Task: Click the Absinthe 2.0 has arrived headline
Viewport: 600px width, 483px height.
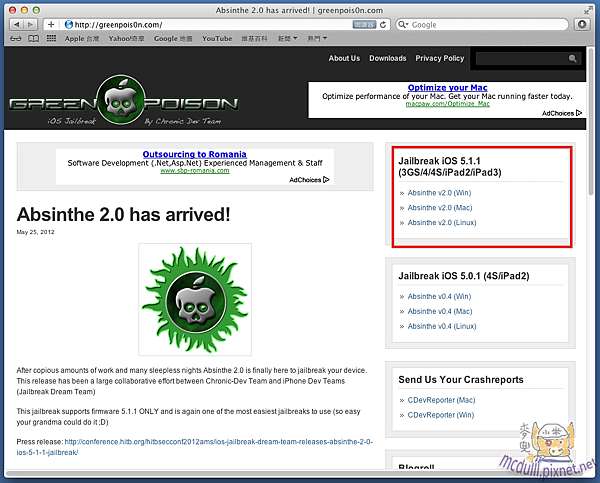Action: point(124,214)
